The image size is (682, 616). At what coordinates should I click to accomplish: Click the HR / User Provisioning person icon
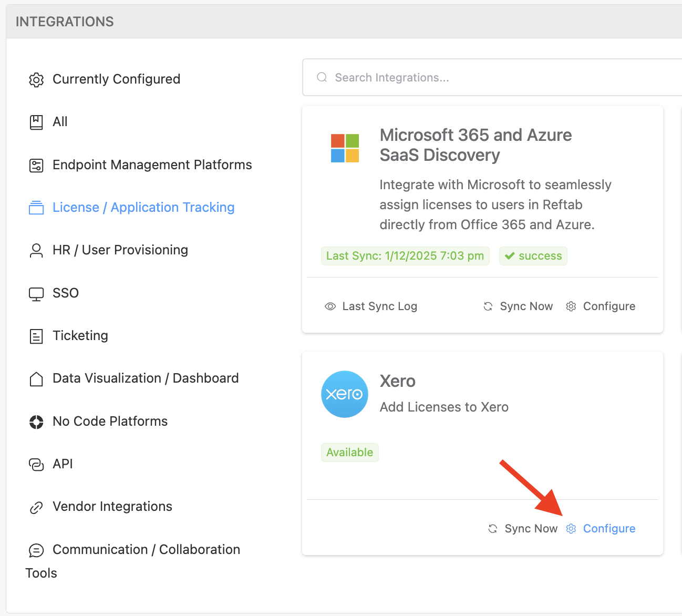36,251
